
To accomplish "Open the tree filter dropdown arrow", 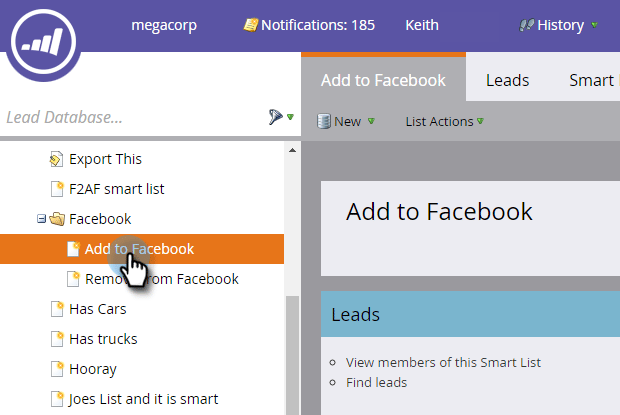I will tap(291, 117).
